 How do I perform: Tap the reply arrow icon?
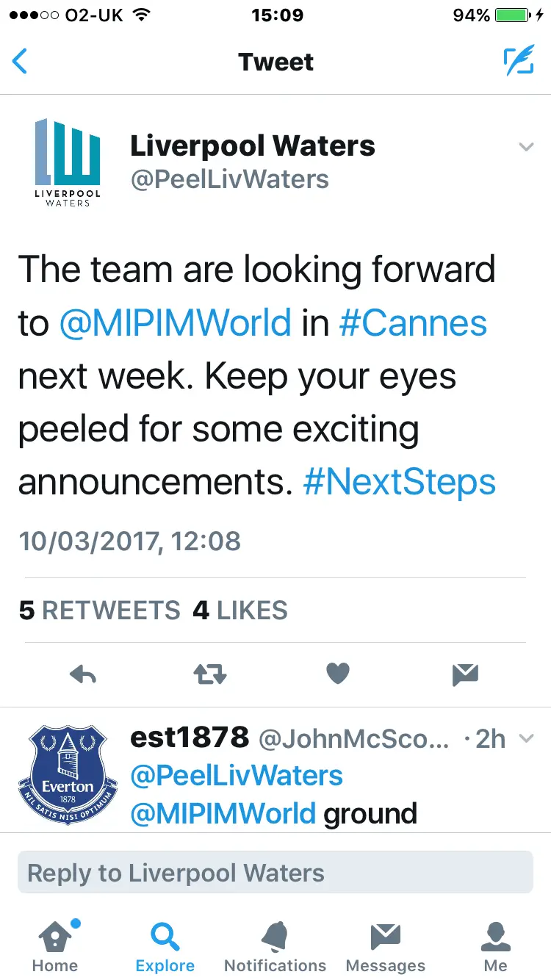(x=83, y=674)
